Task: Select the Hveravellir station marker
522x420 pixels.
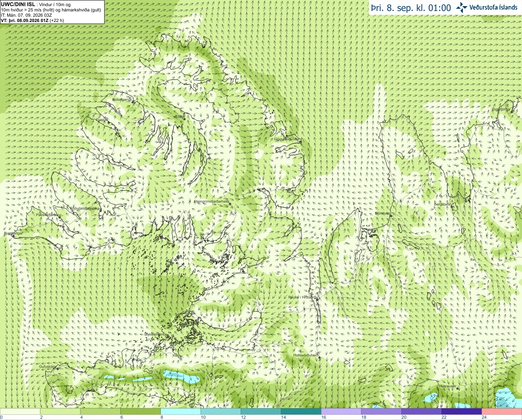Action: [x=458, y=389]
